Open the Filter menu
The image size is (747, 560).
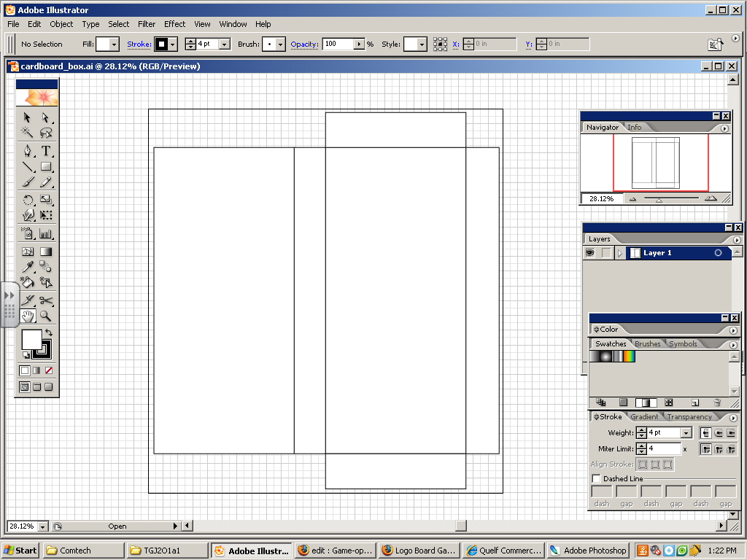coord(147,24)
